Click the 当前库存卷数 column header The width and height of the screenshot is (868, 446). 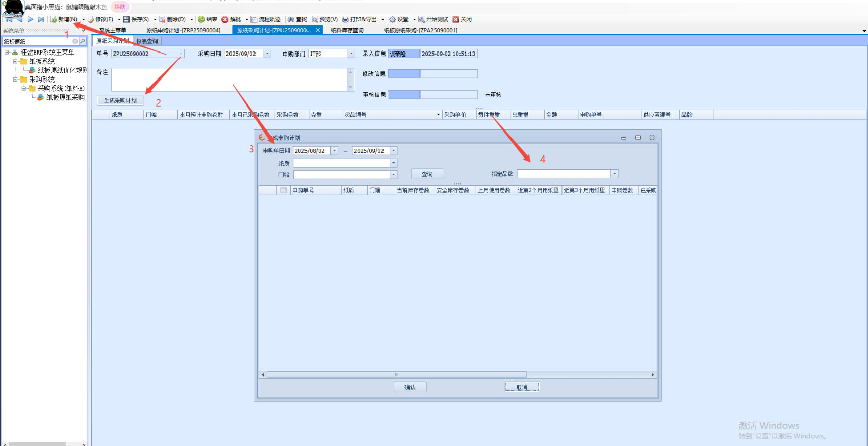point(415,190)
